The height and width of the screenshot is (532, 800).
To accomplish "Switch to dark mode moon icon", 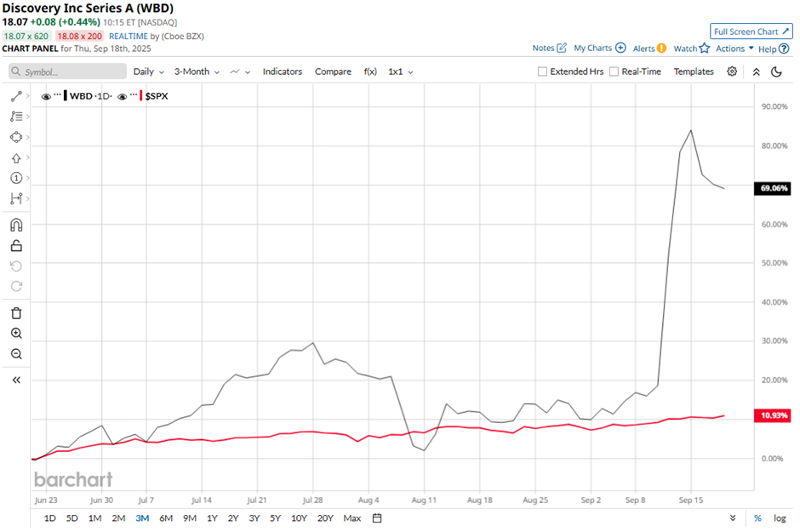I will pyautogui.click(x=776, y=72).
